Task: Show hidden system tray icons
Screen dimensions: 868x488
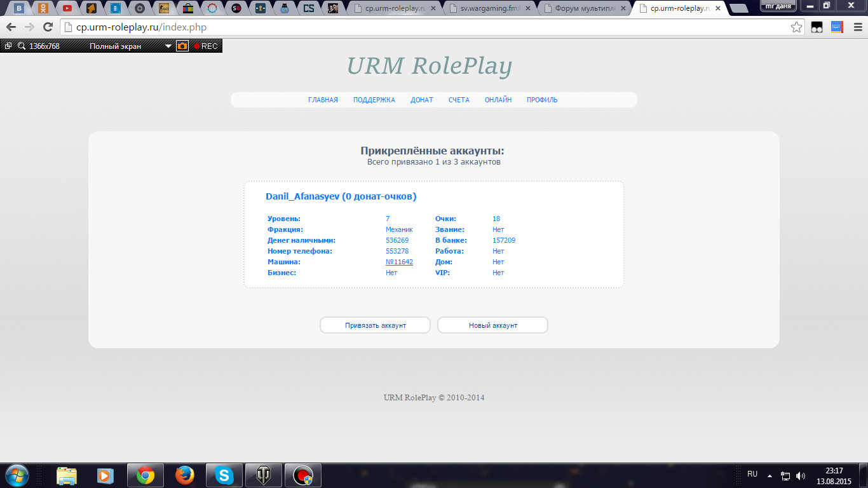Action: pos(770,475)
